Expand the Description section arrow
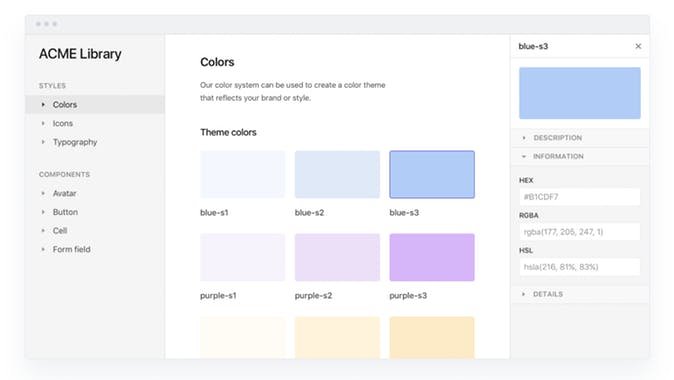 pos(524,138)
